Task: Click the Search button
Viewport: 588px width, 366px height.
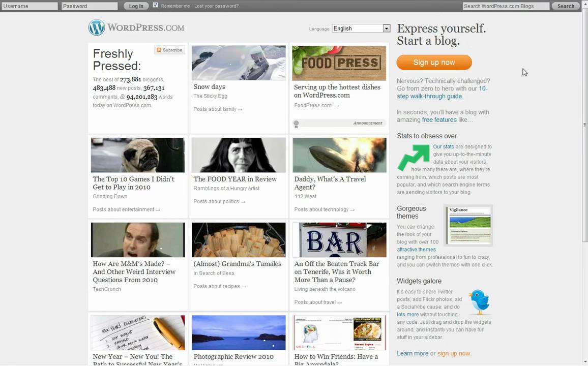Action: [x=566, y=6]
